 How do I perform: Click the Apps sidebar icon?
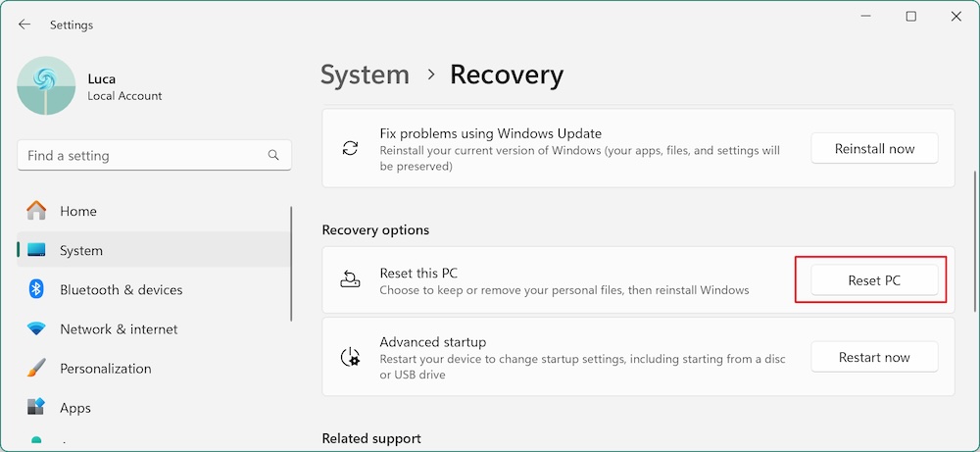click(36, 407)
